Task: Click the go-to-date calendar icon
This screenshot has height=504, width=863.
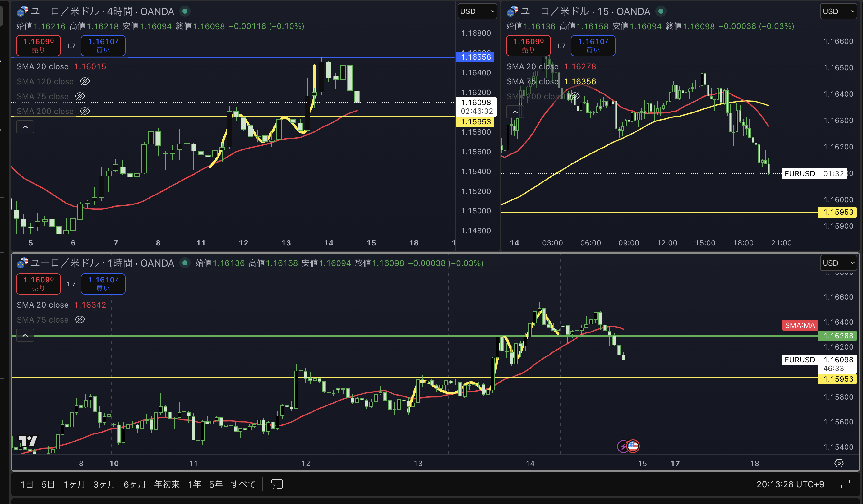Action: (x=276, y=484)
